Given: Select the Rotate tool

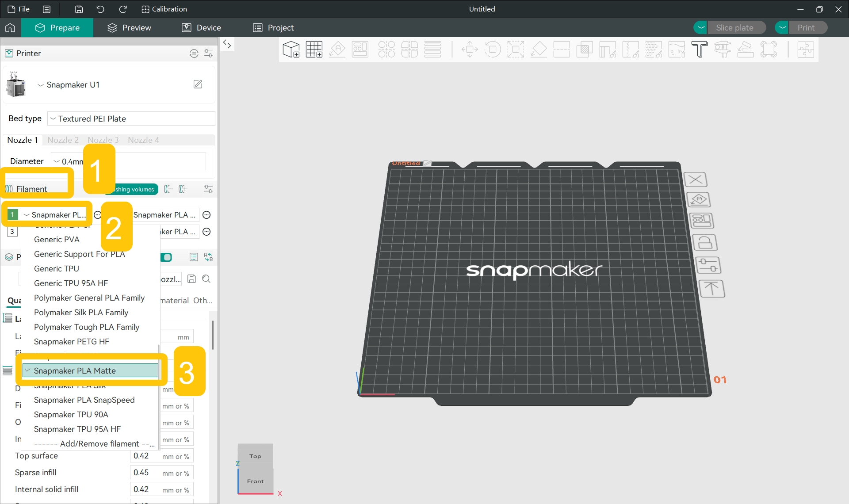Looking at the screenshot, I should (493, 50).
